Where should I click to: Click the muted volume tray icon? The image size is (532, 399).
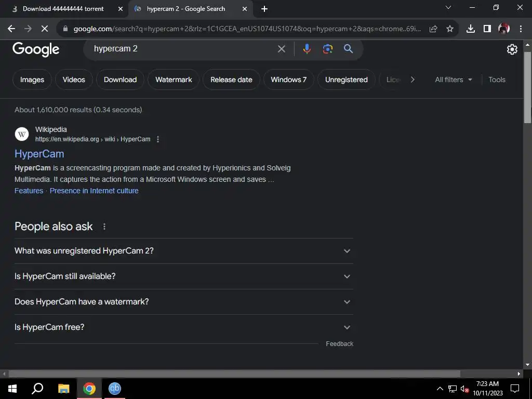(464, 389)
